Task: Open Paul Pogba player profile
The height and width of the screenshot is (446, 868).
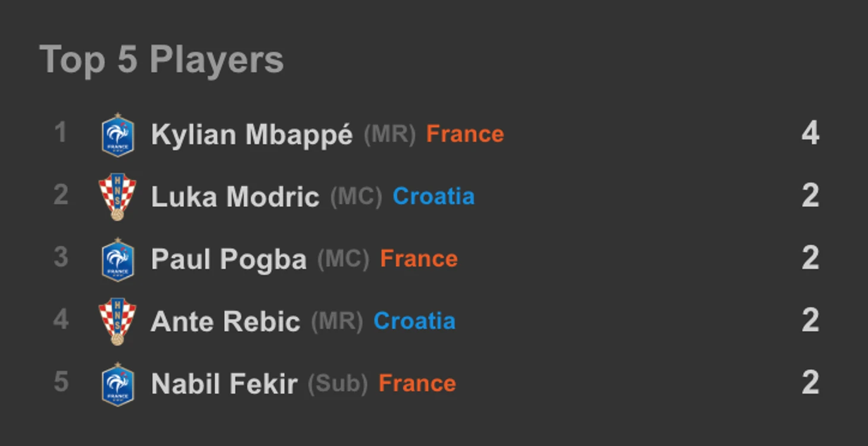Action: tap(229, 260)
